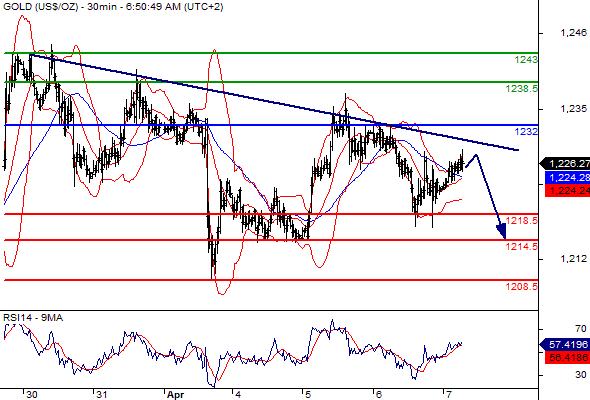Image resolution: width=590 pixels, height=400 pixels.
Task: Click the date label 7 on time axis
Action: [448, 394]
